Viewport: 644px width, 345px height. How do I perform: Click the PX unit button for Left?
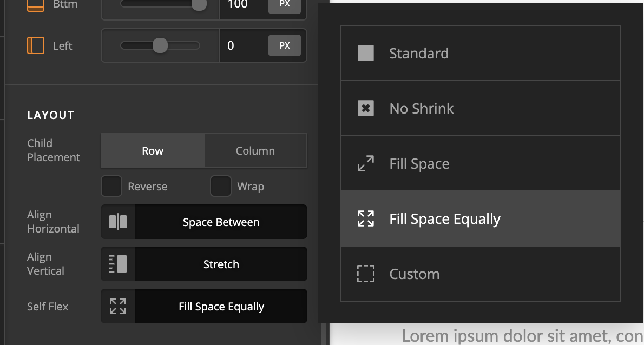pyautogui.click(x=284, y=45)
